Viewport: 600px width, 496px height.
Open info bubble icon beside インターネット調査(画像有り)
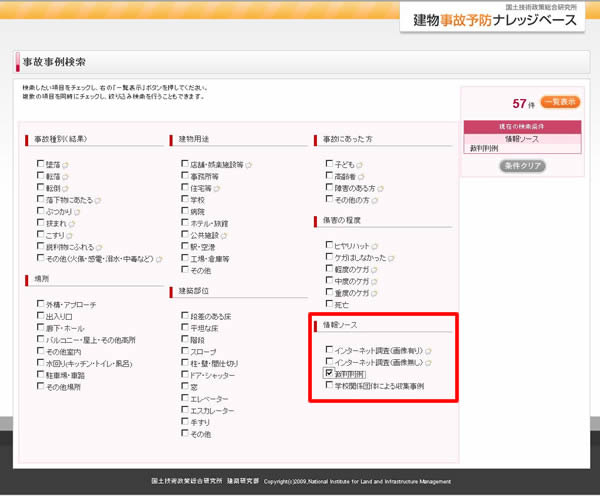[x=428, y=351]
